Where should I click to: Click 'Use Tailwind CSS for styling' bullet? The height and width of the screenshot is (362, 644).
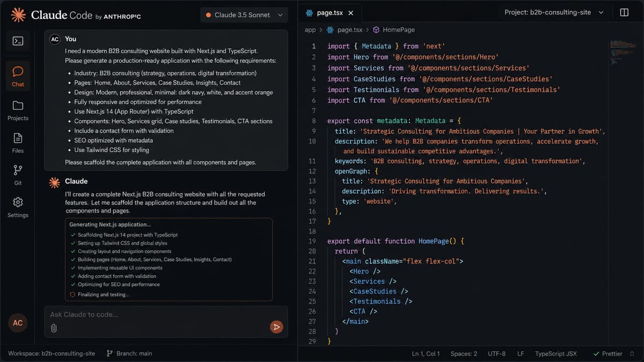[112, 150]
